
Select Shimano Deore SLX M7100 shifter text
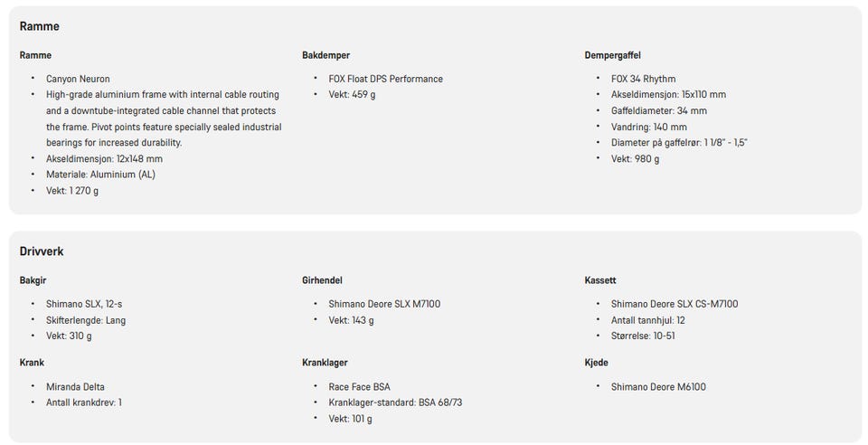(x=385, y=304)
